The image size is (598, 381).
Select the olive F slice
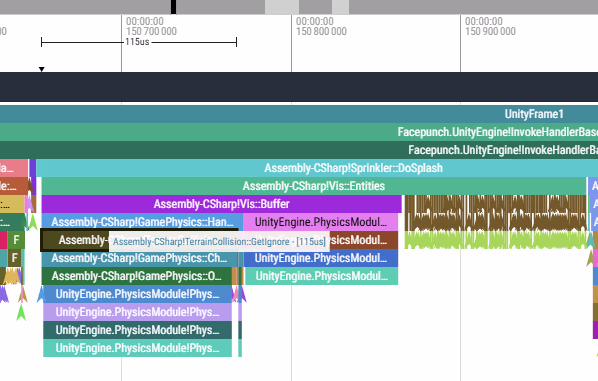(14, 258)
